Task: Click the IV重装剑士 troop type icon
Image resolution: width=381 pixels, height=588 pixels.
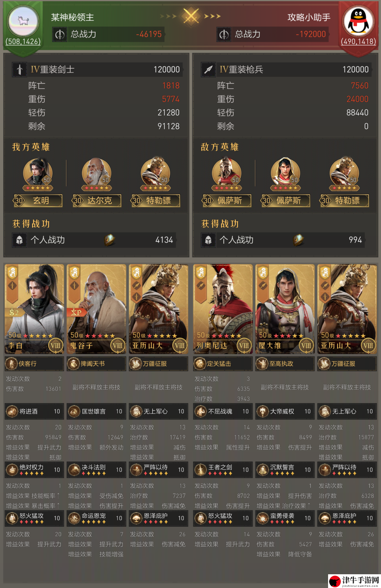Action: tap(20, 69)
